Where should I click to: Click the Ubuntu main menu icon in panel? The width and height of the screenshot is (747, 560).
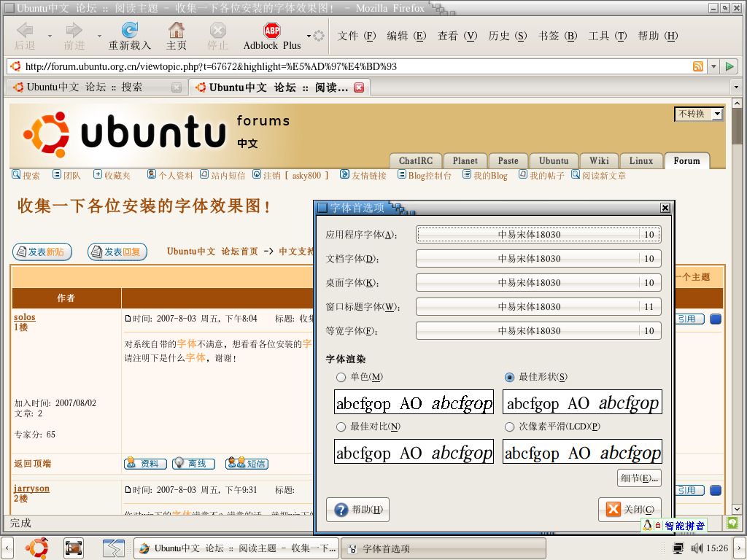coord(37,548)
